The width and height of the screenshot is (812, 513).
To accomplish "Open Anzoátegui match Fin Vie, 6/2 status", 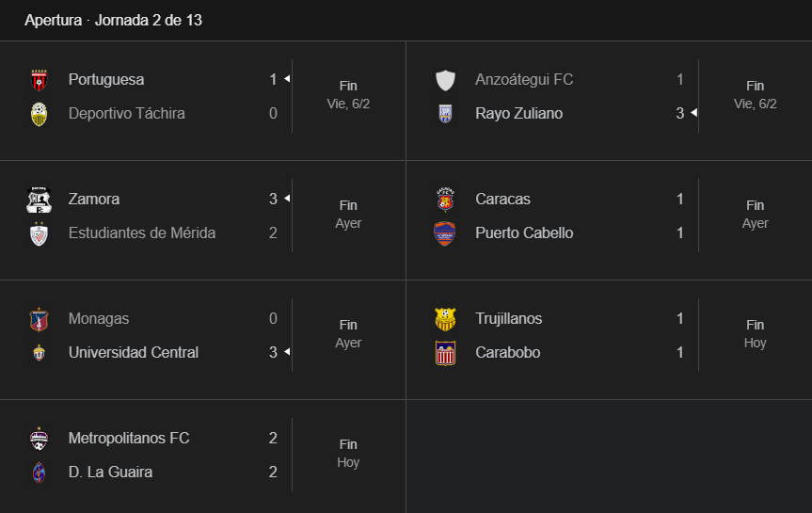I will pos(755,95).
